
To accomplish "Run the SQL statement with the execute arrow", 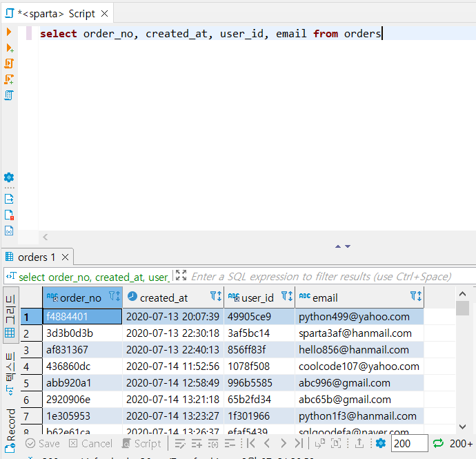I will click(9, 32).
